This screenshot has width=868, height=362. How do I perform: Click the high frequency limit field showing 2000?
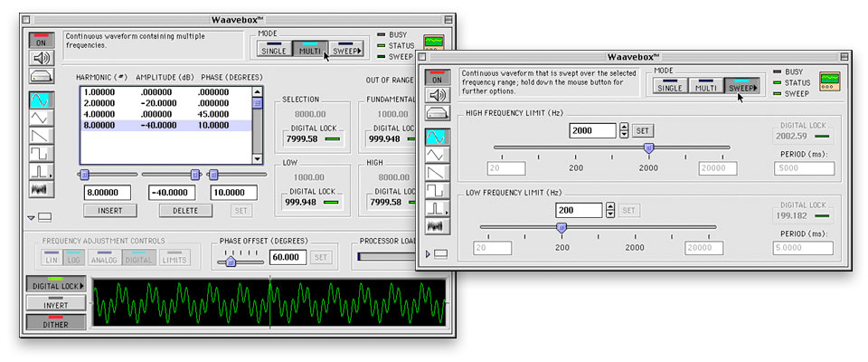[x=592, y=131]
